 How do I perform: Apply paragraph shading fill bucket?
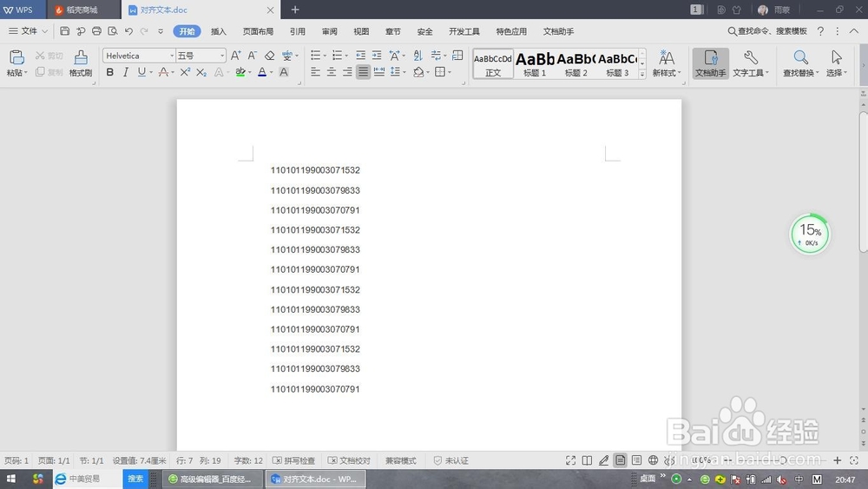[418, 72]
